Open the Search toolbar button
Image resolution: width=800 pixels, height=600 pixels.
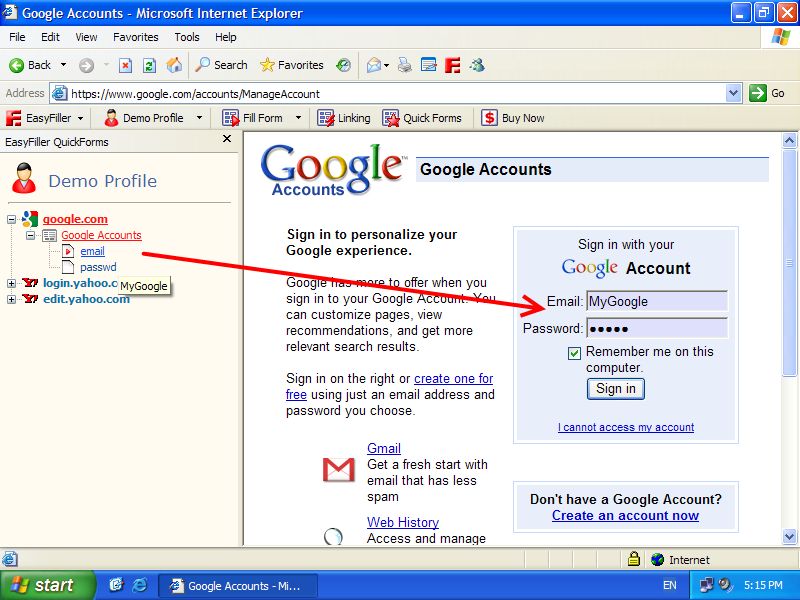click(x=221, y=65)
